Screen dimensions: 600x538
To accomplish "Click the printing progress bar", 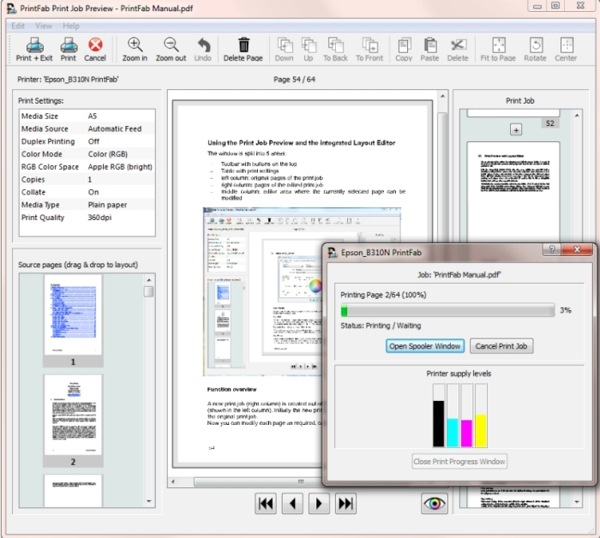I will (447, 311).
